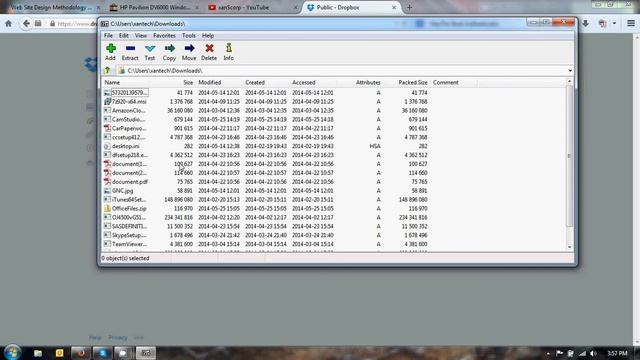
Task: Open a new browser tab
Action: point(409,7)
